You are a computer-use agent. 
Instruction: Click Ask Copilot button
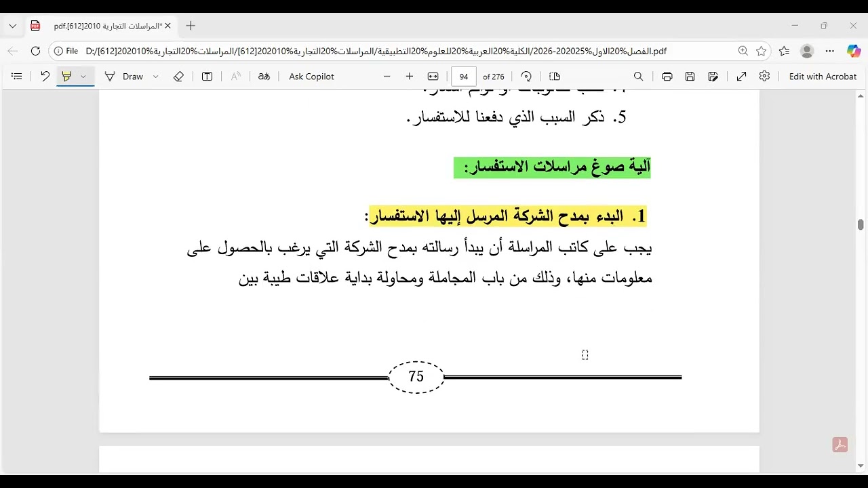tap(311, 77)
